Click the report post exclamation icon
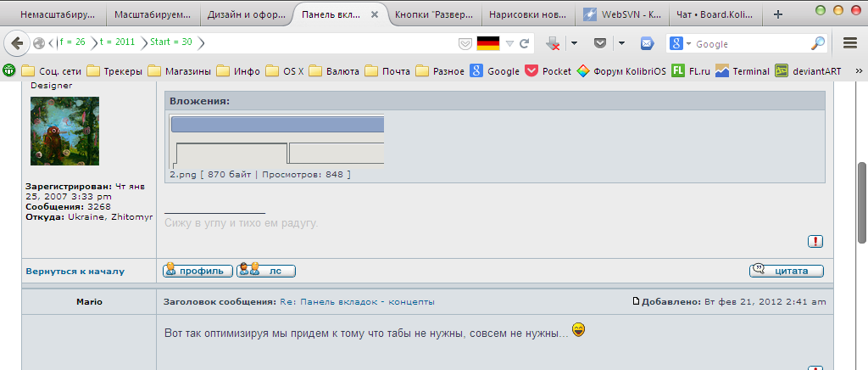This screenshot has height=370, width=868. click(815, 241)
